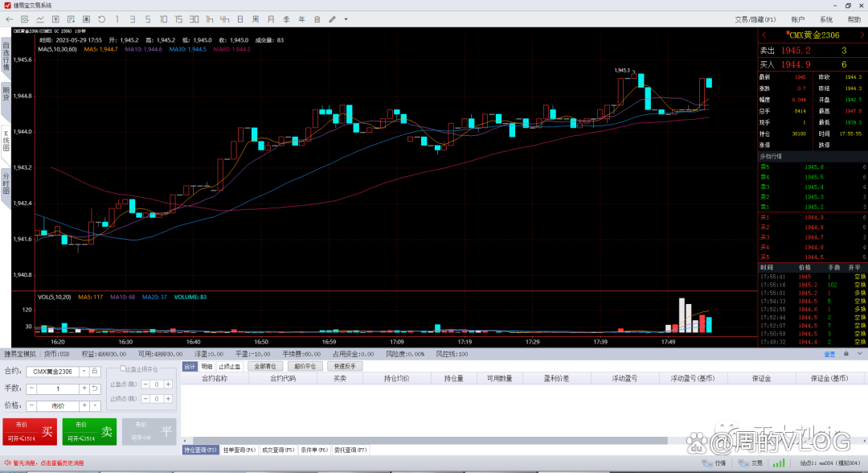
Task: Go to next contract arrow
Action: 862,35
